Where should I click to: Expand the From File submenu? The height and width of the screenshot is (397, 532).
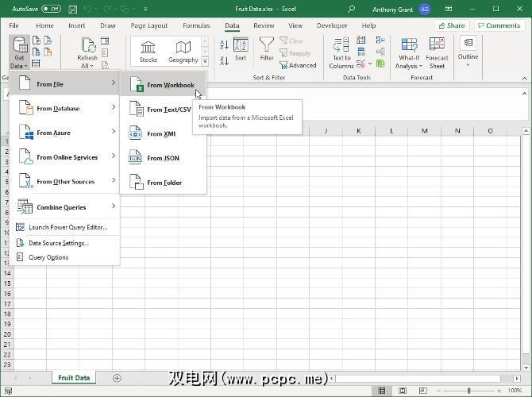[64, 84]
